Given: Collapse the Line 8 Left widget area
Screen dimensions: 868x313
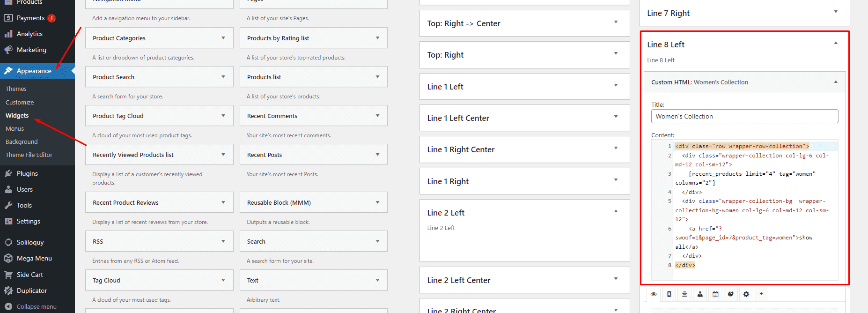Looking at the screenshot, I should click(836, 44).
